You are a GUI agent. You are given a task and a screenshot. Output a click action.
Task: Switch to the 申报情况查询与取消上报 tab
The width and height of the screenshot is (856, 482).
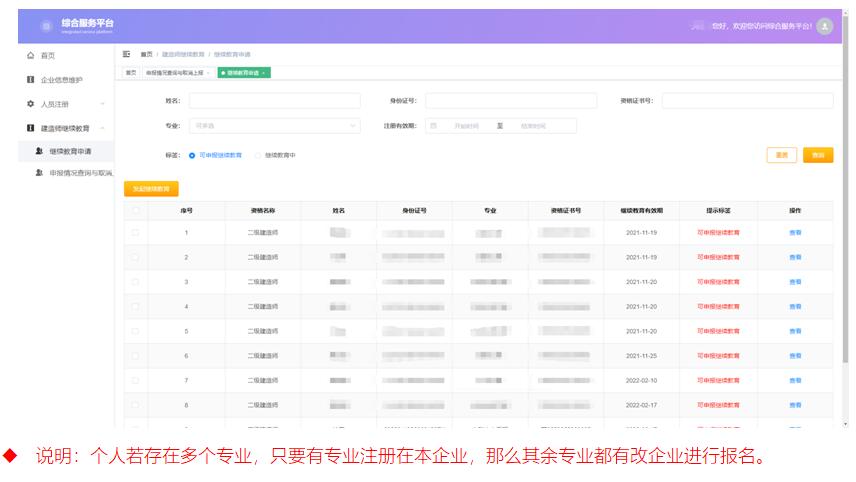(174, 73)
